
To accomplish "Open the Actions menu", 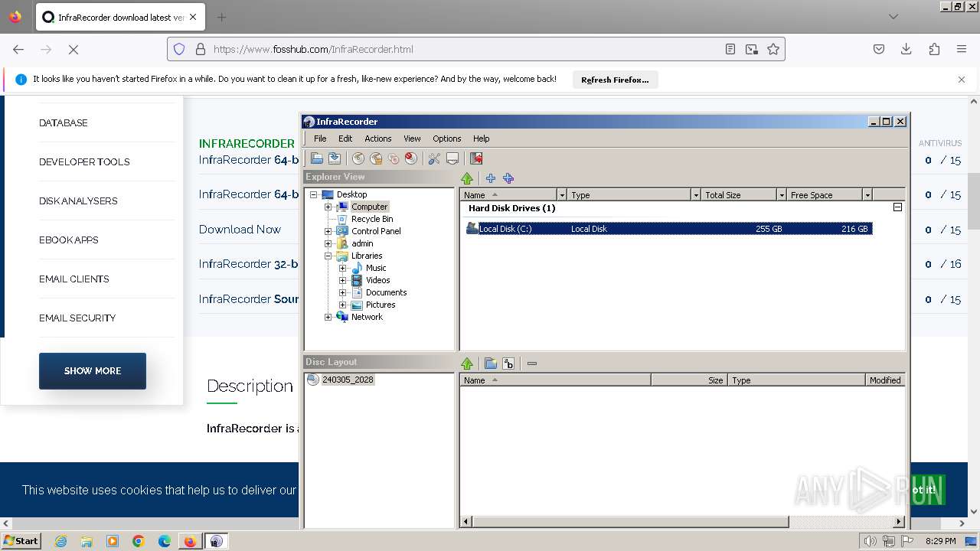I will tap(377, 139).
